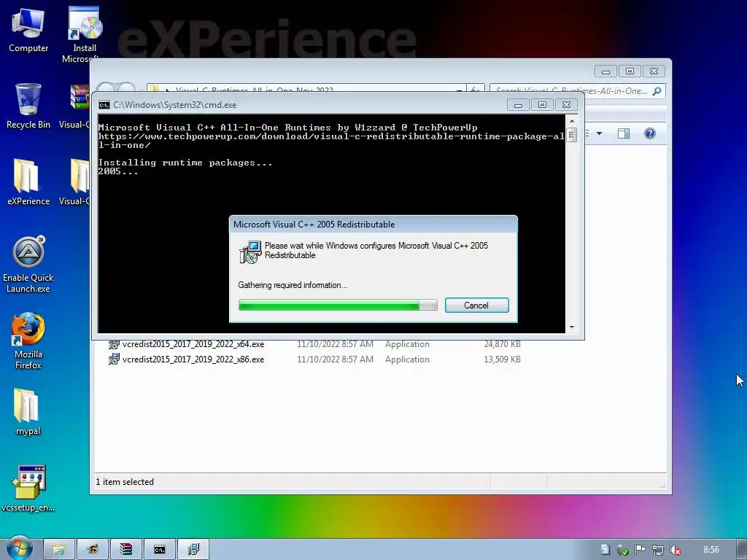
Task: Select vcredist2015_2017_2019_2022_x86.exe file
Action: pyautogui.click(x=193, y=359)
